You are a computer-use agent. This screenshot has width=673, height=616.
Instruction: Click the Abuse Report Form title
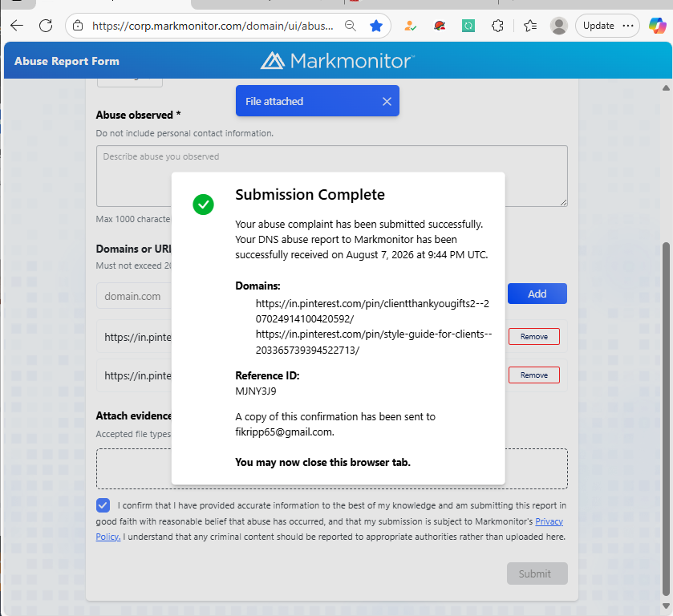[x=67, y=61]
